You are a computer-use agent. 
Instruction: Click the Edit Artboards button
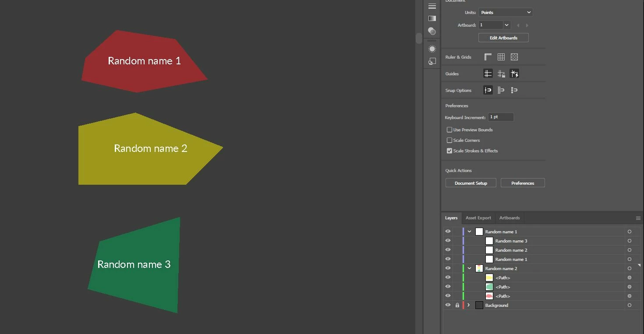click(503, 38)
